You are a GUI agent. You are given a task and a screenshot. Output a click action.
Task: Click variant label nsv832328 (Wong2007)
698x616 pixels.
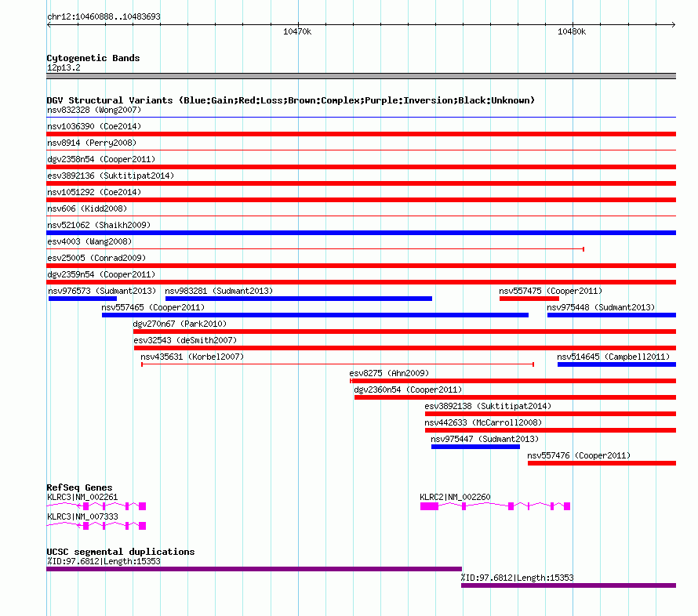pos(94,110)
